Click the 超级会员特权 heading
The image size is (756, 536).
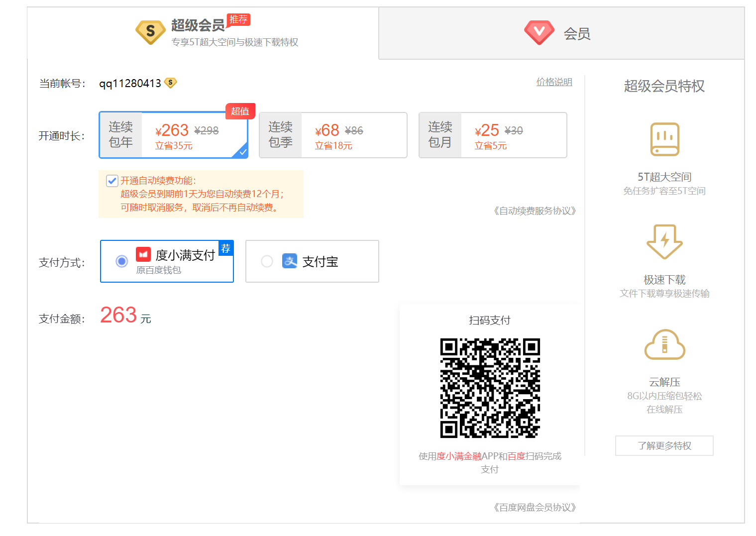click(x=664, y=86)
